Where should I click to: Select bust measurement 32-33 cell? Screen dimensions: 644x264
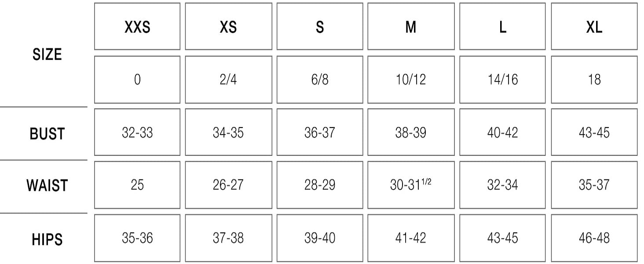pyautogui.click(x=137, y=132)
